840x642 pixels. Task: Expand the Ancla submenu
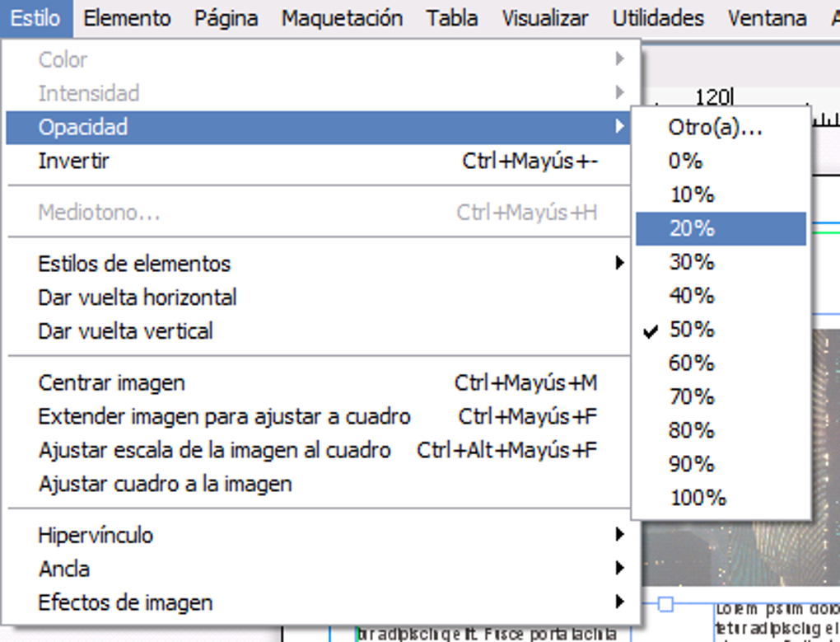pos(64,569)
